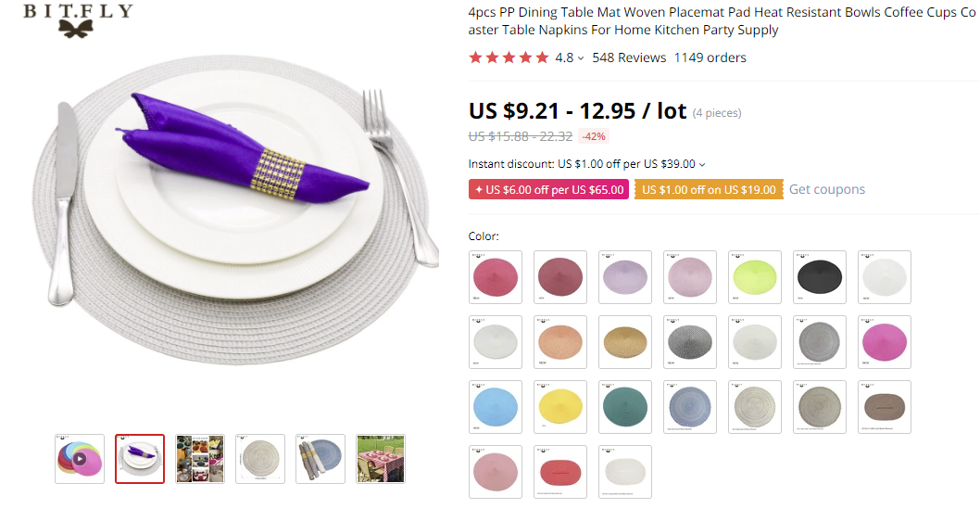Choose the gold placemat color

coord(625,341)
